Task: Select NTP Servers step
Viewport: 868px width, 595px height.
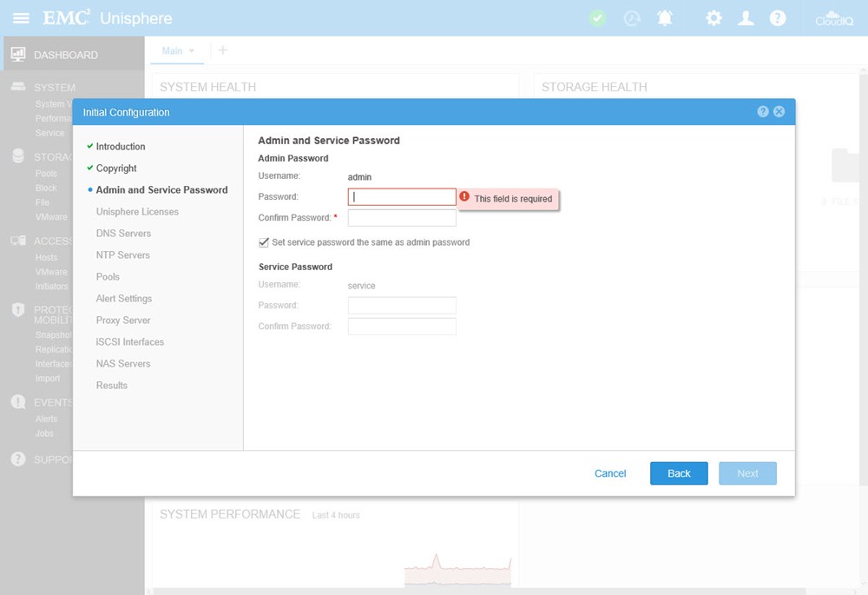Action: click(123, 255)
